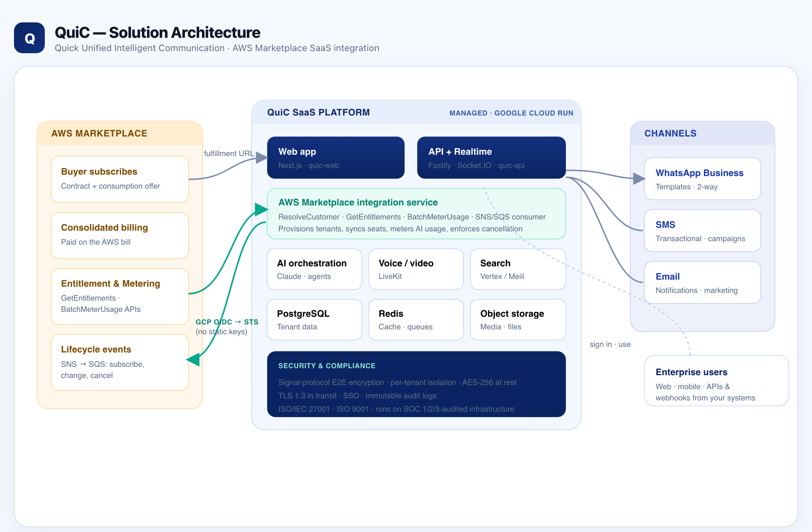Screen dimensions: 812x532
Task: Click the 'sign in · use' label
Action: click(x=610, y=344)
